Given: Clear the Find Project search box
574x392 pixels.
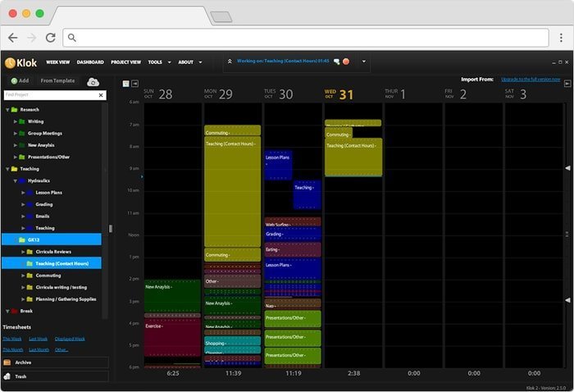Looking at the screenshot, I should (x=101, y=95).
